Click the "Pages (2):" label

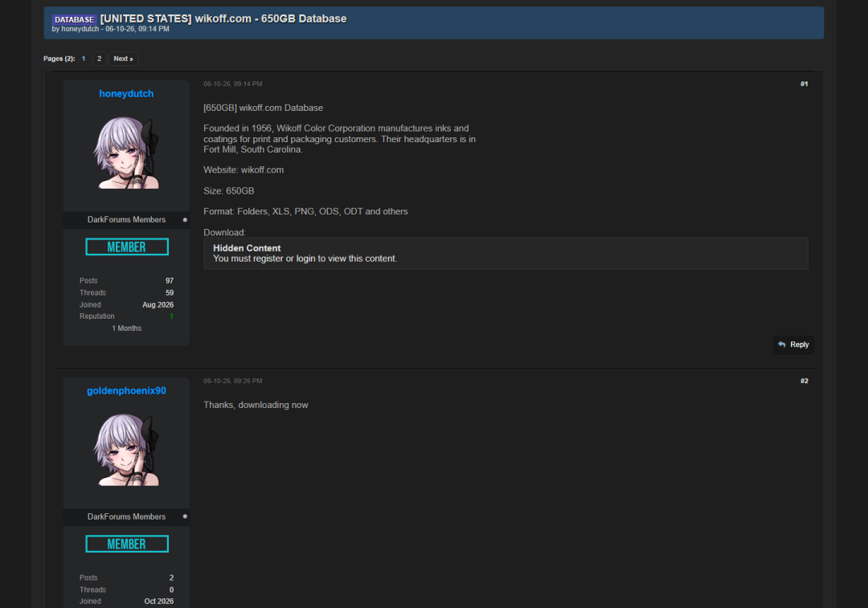point(59,59)
